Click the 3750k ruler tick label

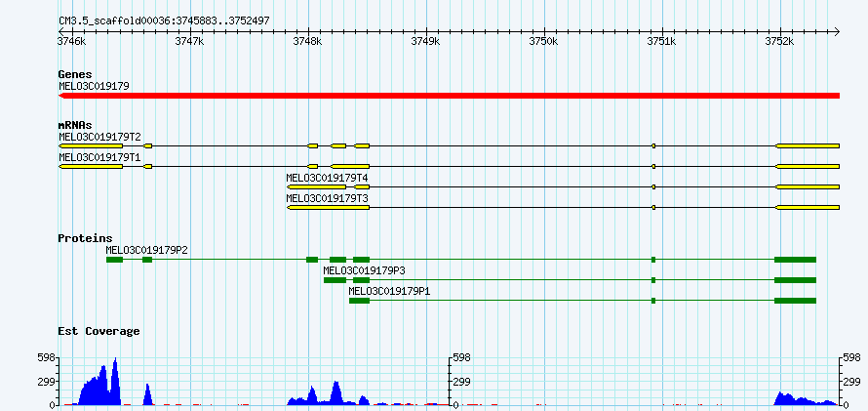[x=544, y=42]
